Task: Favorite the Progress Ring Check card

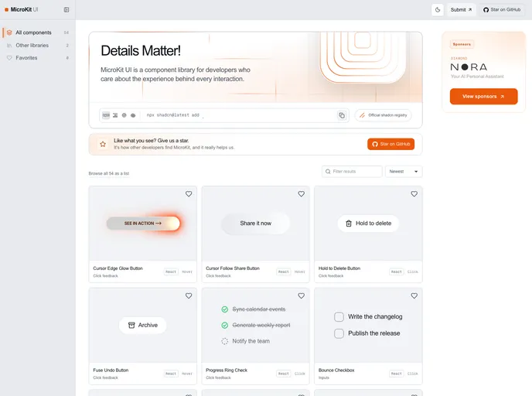Action: pyautogui.click(x=302, y=296)
